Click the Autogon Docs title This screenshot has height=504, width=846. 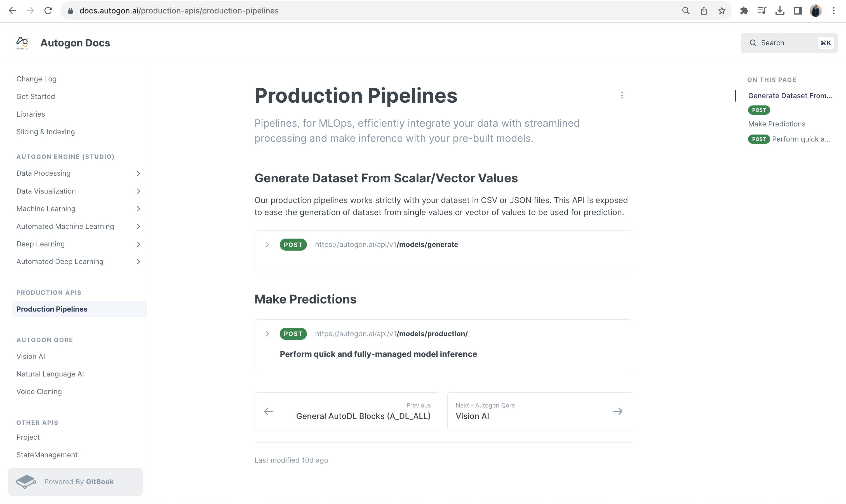[x=75, y=43]
